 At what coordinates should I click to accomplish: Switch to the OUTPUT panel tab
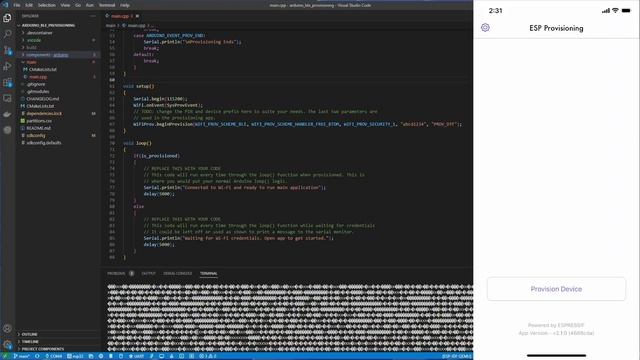[x=149, y=273]
